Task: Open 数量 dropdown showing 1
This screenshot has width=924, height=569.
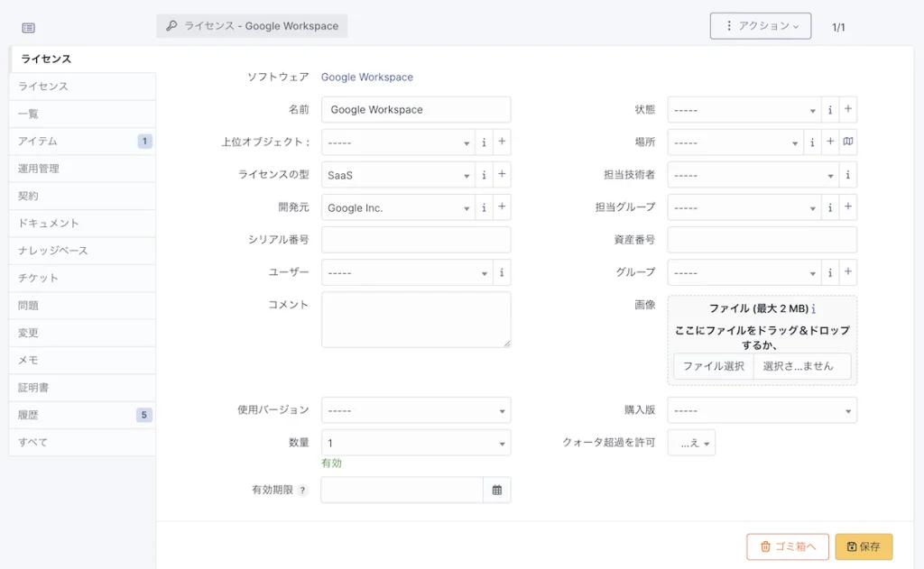Action: tap(416, 443)
